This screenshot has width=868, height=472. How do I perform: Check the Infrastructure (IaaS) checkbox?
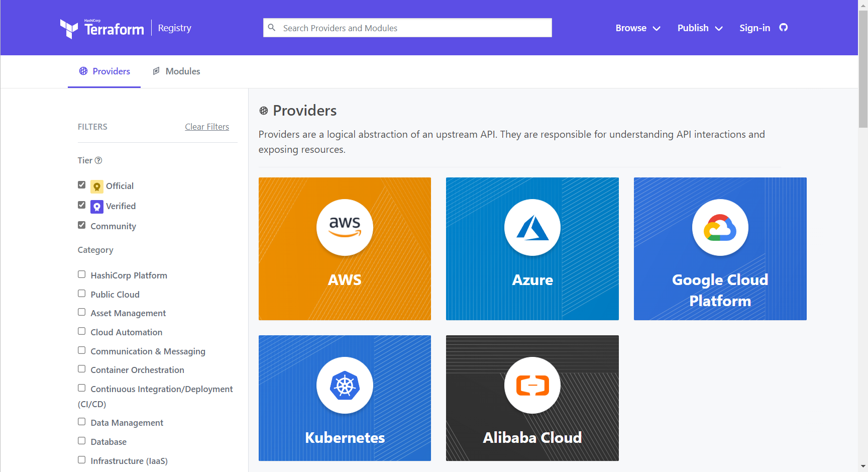[x=81, y=459]
